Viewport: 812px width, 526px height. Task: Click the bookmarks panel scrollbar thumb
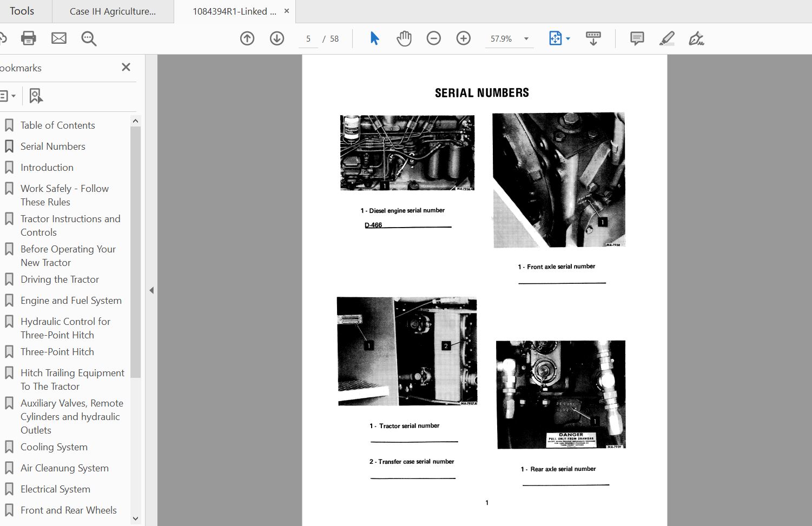tap(135, 251)
